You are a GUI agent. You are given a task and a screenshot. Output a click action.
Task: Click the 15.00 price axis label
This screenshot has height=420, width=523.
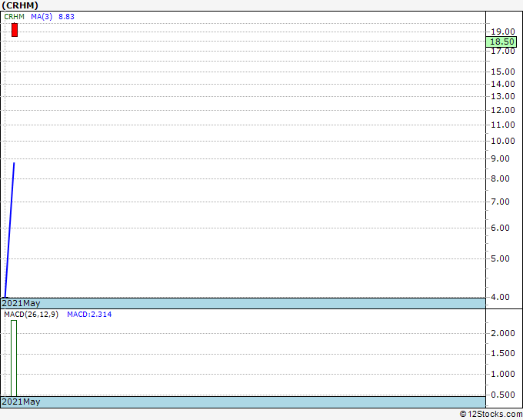503,72
